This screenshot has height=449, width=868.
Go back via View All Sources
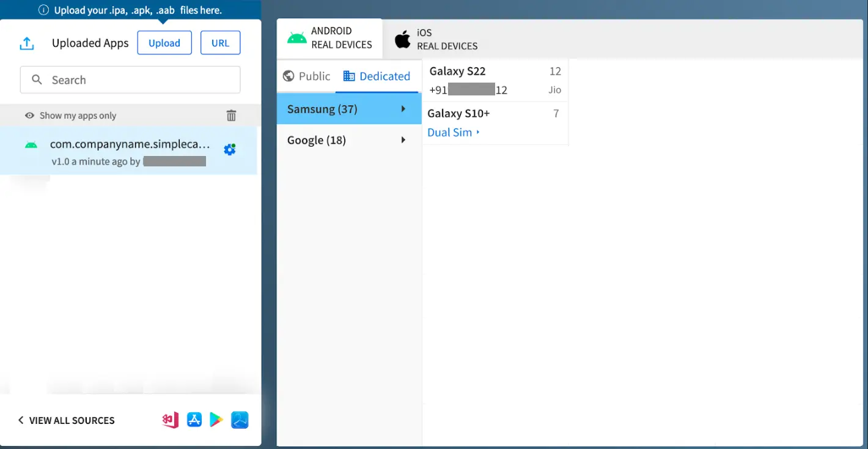coord(66,420)
